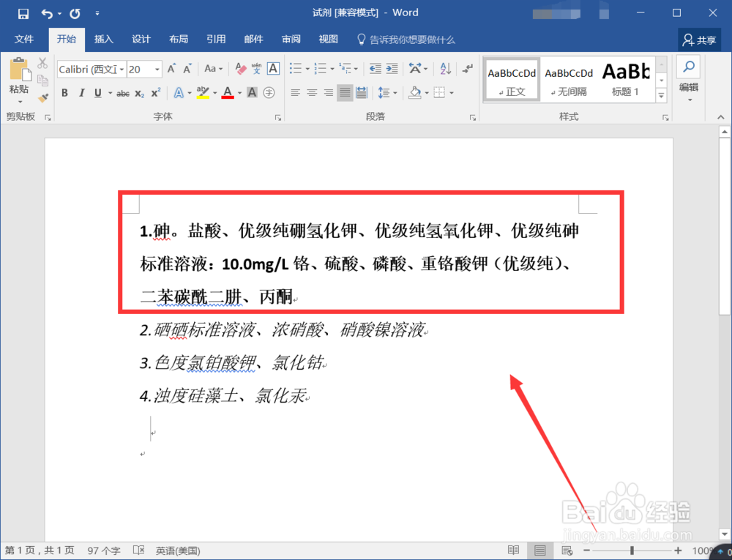Click the Superscript icon
This screenshot has height=560, width=732.
(x=155, y=93)
